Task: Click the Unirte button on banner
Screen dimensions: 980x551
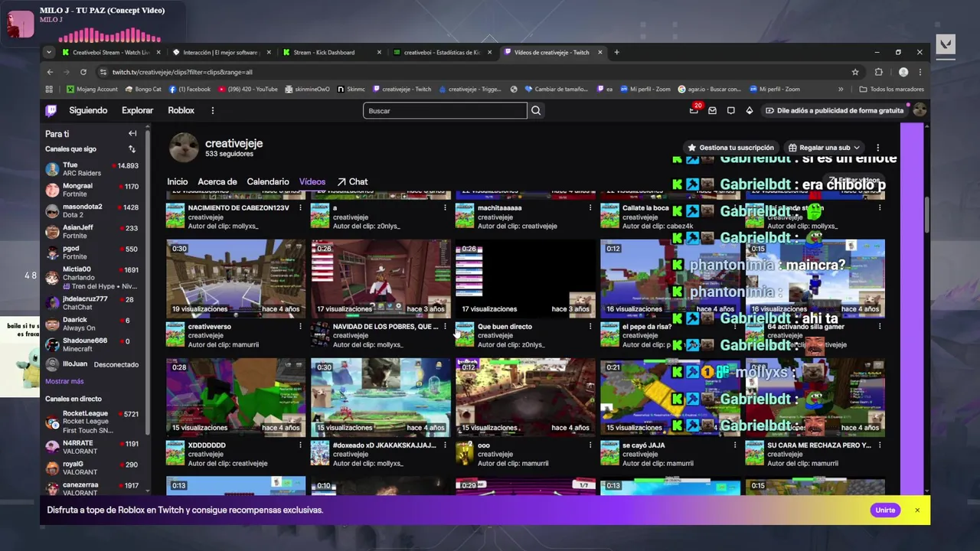Action: coord(885,510)
